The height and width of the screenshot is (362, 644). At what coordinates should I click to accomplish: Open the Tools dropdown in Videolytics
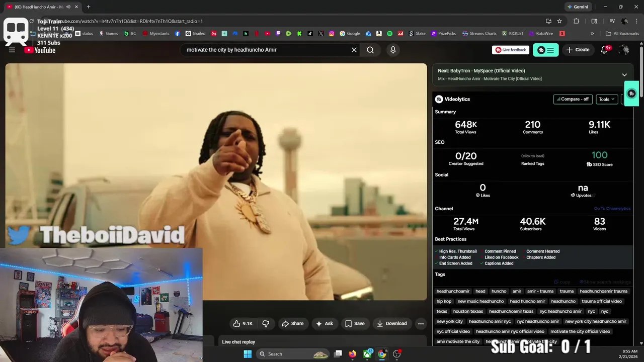click(606, 99)
